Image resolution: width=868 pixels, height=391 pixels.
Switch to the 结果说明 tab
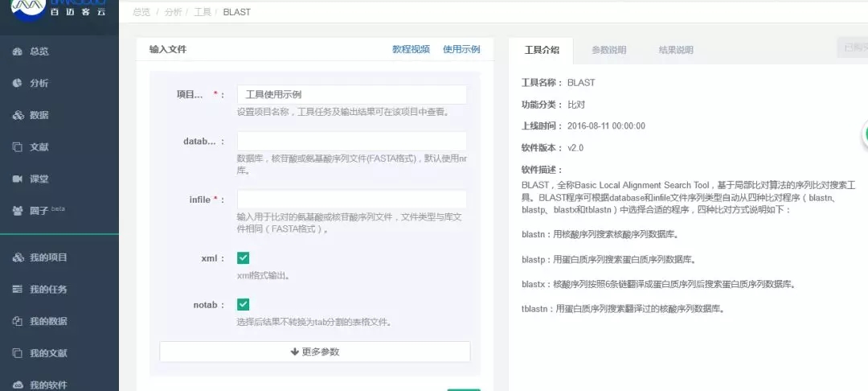pyautogui.click(x=675, y=50)
